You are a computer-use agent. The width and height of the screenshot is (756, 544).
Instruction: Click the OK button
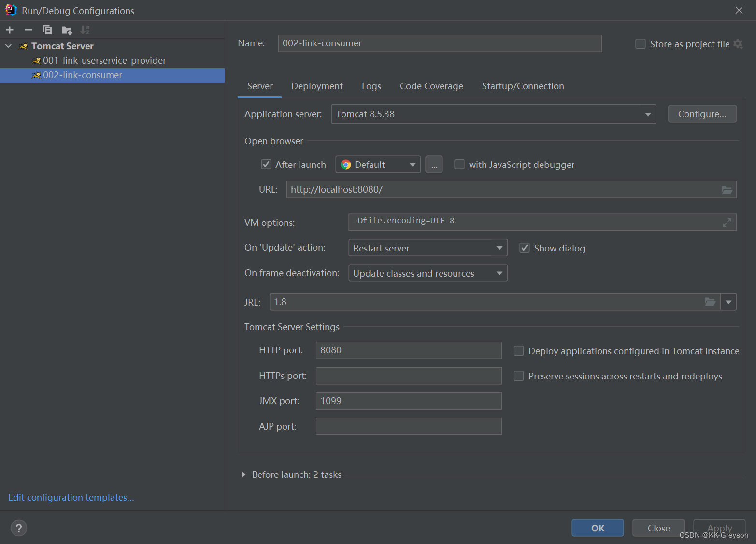coord(598,528)
